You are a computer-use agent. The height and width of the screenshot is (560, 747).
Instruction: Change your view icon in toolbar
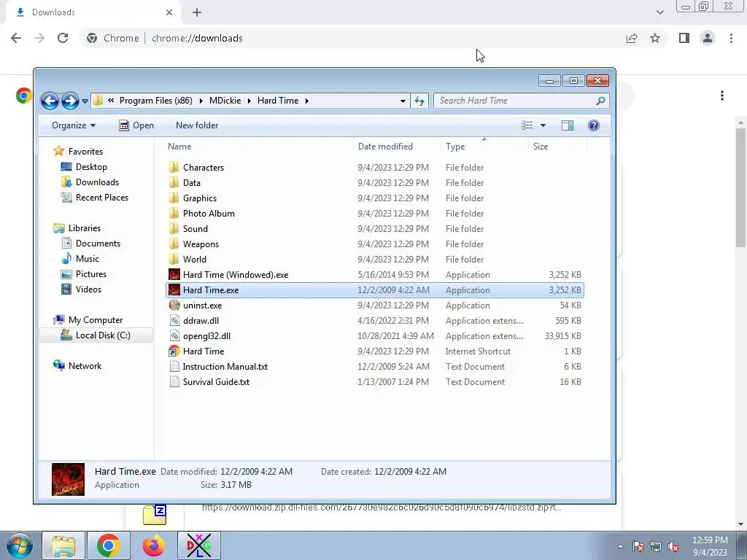point(527,125)
